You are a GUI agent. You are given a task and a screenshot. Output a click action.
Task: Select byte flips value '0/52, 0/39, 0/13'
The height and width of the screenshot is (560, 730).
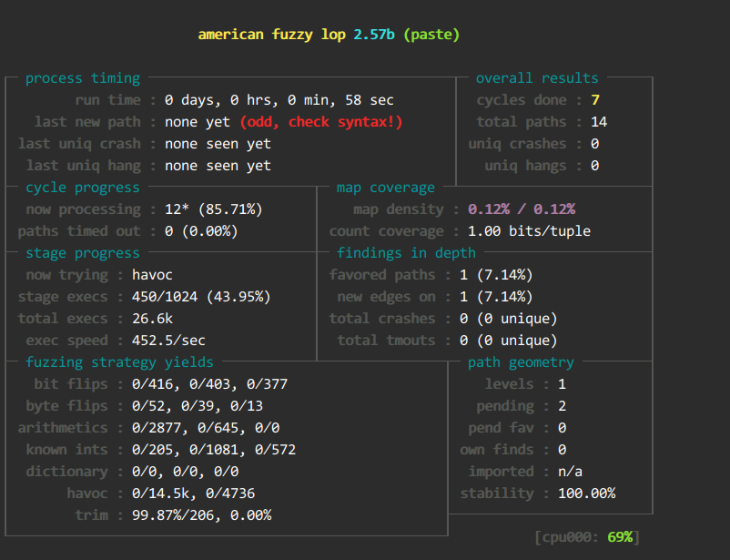click(x=198, y=406)
